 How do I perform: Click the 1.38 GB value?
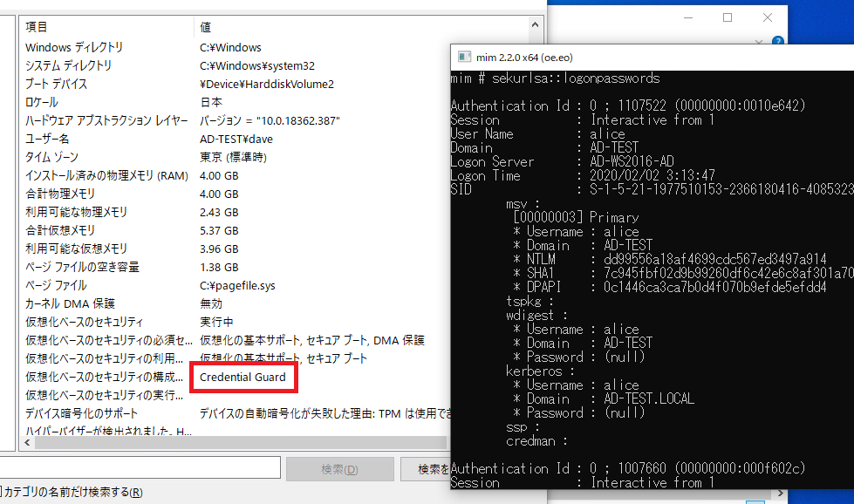point(219,267)
